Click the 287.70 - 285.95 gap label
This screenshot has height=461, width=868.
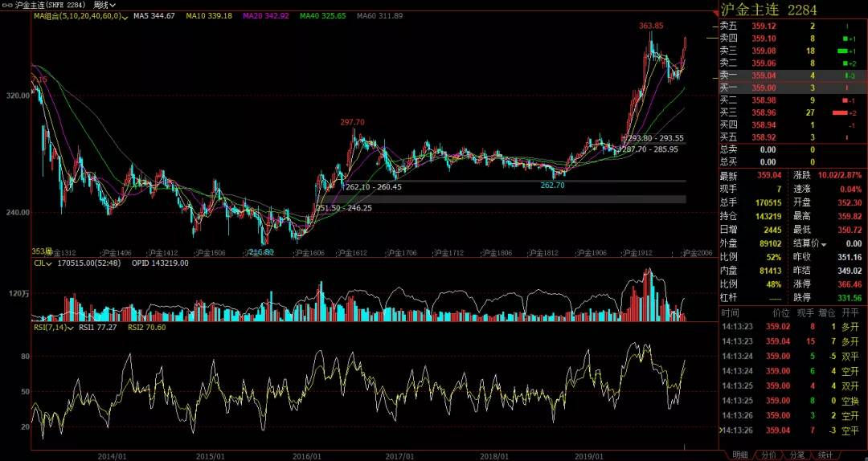650,149
